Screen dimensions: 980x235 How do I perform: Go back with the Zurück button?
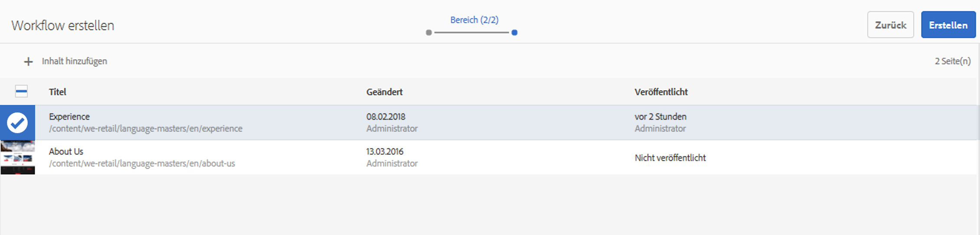[890, 25]
